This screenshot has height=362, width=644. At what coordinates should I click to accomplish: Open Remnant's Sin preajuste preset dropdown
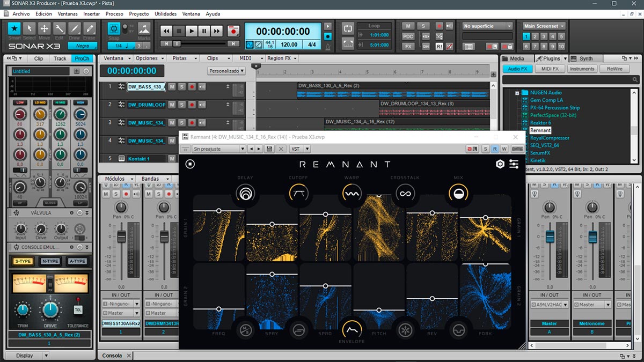pyautogui.click(x=218, y=149)
